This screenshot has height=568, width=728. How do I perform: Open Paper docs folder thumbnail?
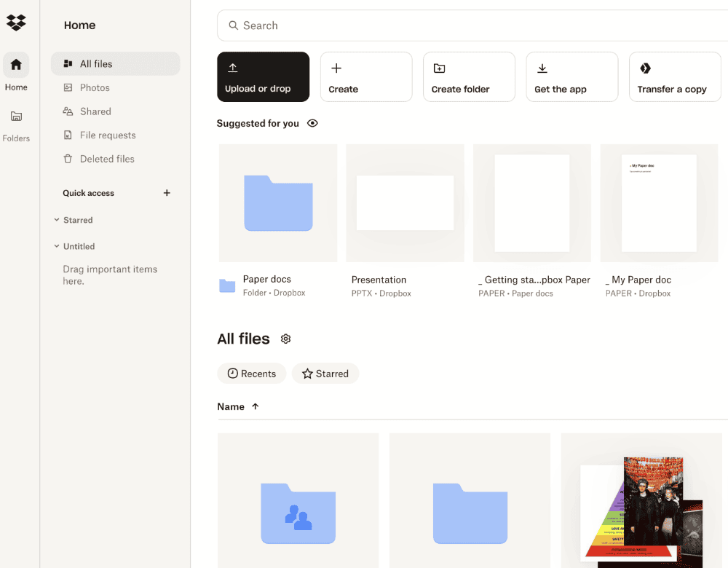click(x=278, y=203)
